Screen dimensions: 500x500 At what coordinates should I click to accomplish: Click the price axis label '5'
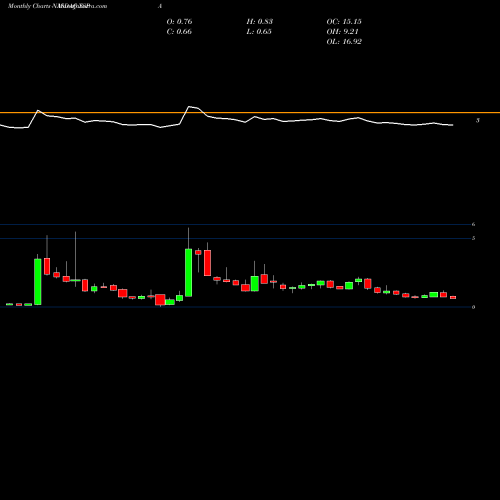pyautogui.click(x=473, y=238)
